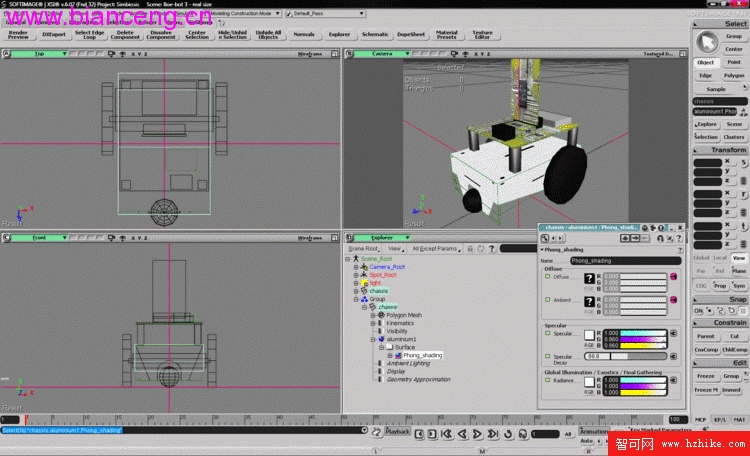Expand the Camera_Root node
The image size is (750, 456).
(356, 267)
